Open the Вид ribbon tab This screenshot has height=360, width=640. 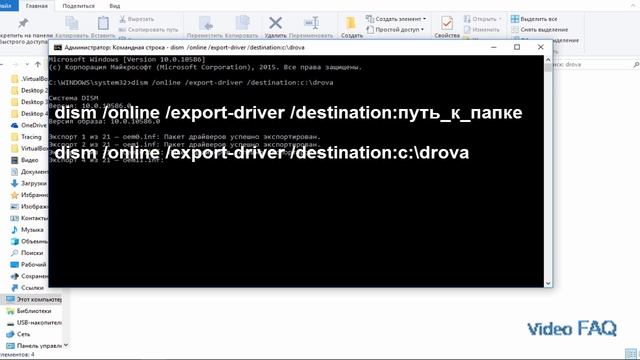click(115, 6)
